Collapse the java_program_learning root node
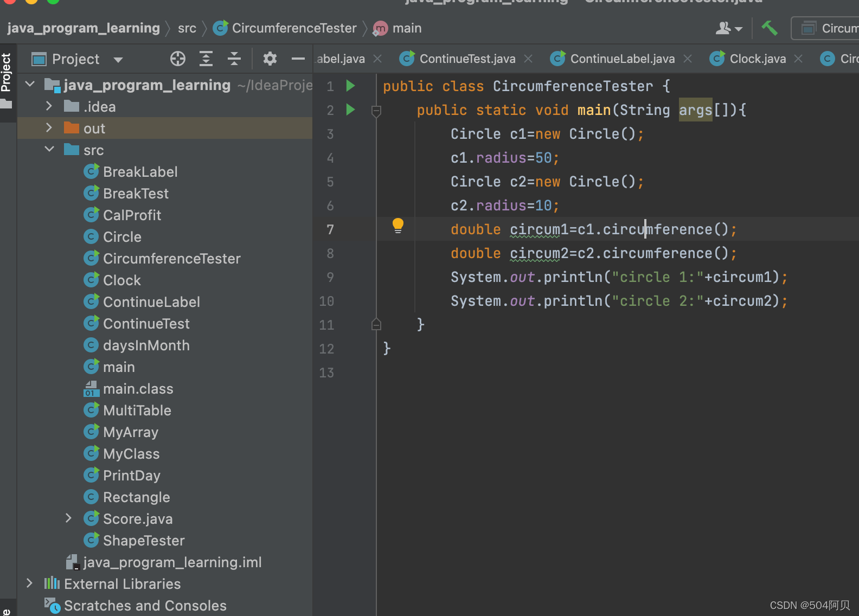The width and height of the screenshot is (859, 616). [30, 85]
